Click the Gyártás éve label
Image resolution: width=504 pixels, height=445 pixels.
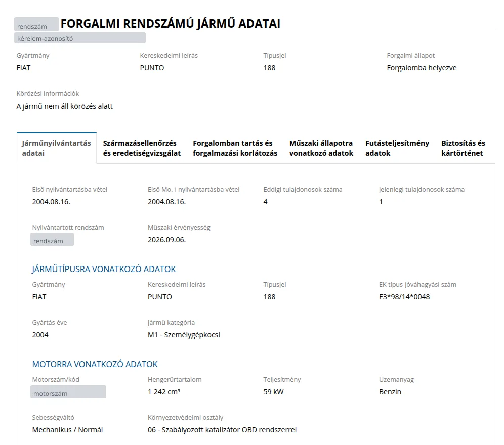(x=50, y=322)
